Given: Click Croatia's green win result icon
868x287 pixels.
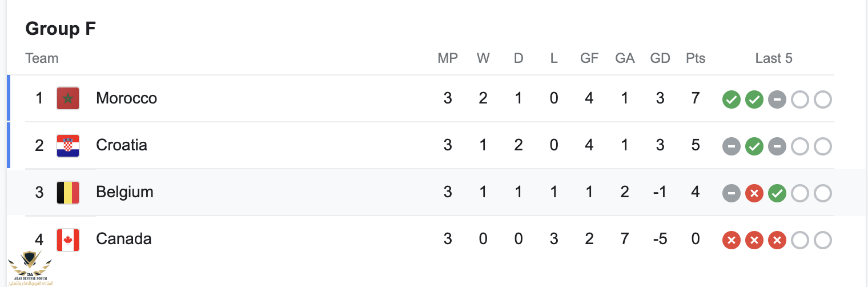Looking at the screenshot, I should click(754, 147).
